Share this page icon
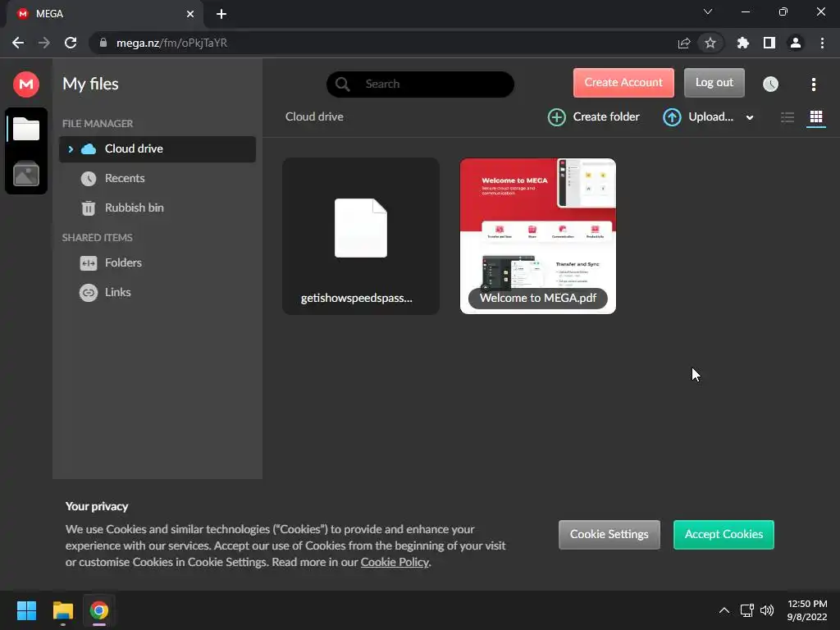 click(x=683, y=43)
